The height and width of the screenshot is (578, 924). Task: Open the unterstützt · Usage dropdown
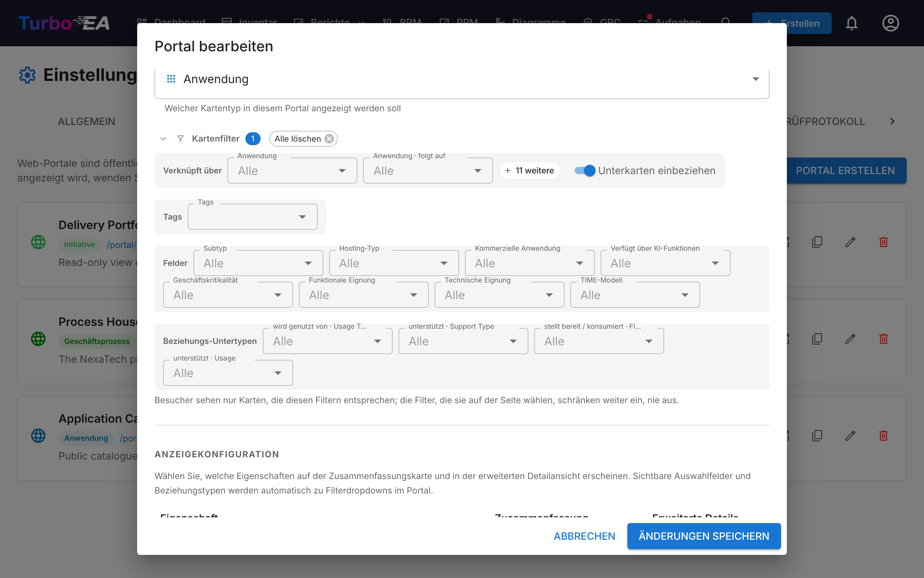[228, 373]
